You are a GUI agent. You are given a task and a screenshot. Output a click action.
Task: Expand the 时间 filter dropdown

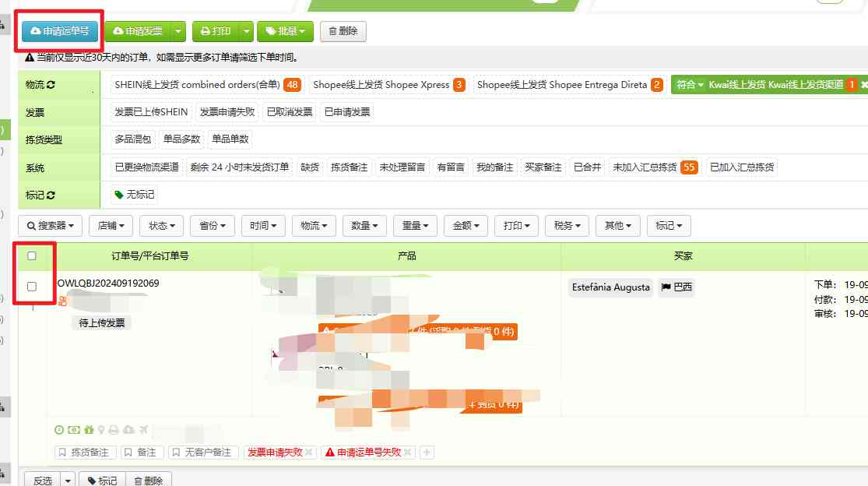coord(263,225)
